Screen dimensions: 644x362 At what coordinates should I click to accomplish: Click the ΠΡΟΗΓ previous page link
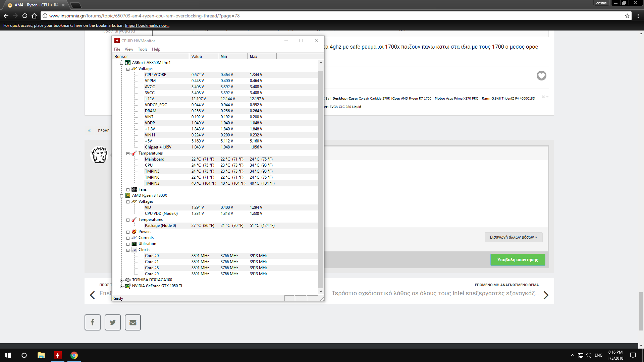(x=103, y=131)
